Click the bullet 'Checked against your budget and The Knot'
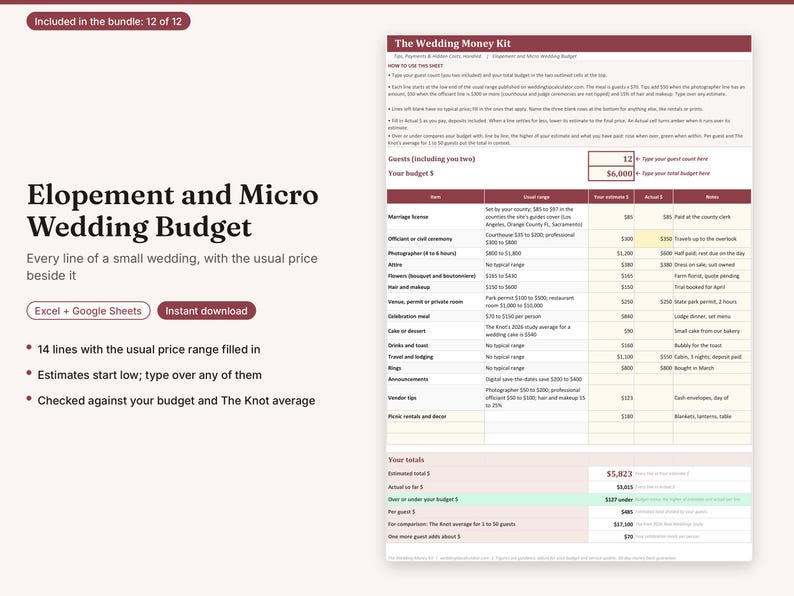 point(176,401)
